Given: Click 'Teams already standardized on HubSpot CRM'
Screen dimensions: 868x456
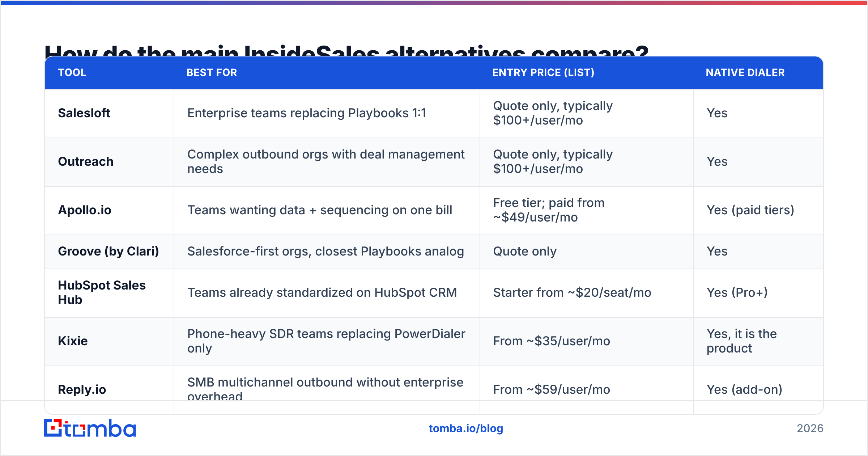Looking at the screenshot, I should coord(322,292).
